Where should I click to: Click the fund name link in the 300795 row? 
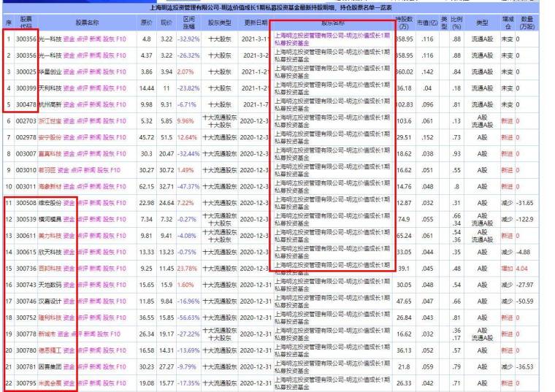(x=332, y=383)
